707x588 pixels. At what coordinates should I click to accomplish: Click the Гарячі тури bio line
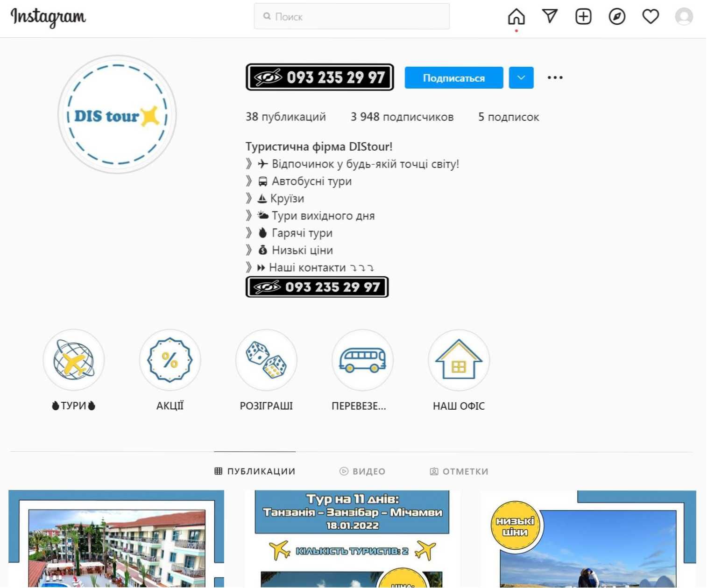[289, 233]
